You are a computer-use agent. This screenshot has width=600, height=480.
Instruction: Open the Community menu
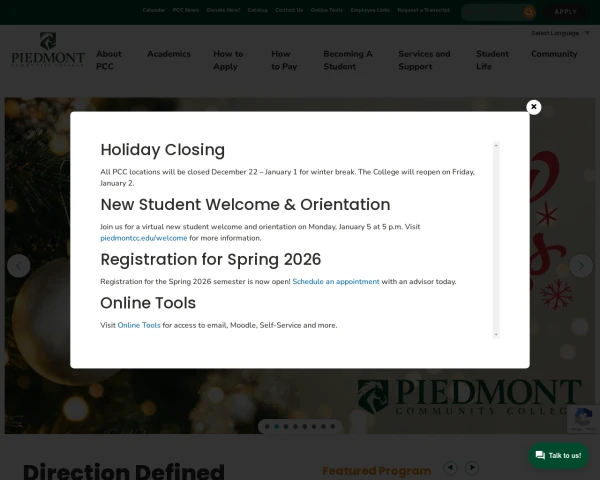(554, 54)
